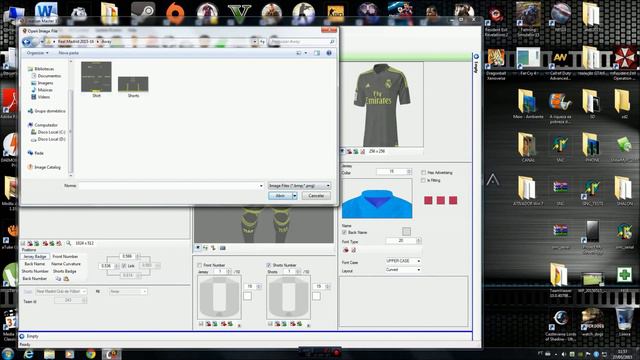
Task: Select the Name Curvature position option
Action: point(66,264)
